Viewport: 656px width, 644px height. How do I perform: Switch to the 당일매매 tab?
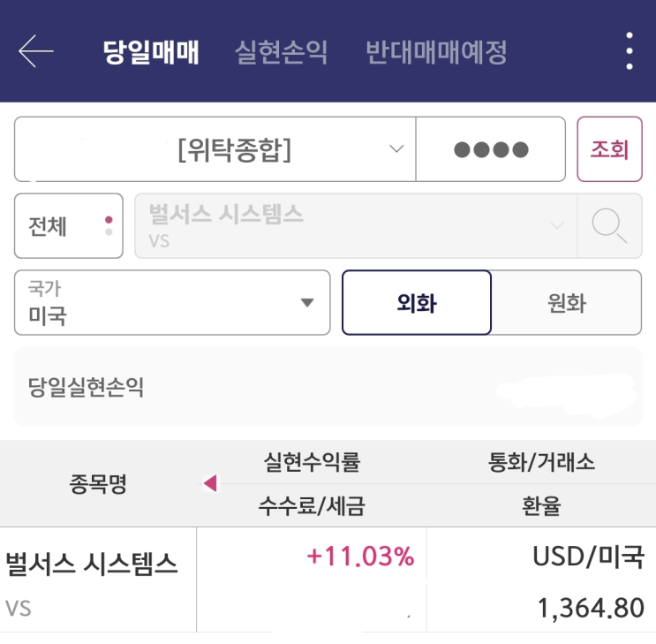tap(151, 52)
